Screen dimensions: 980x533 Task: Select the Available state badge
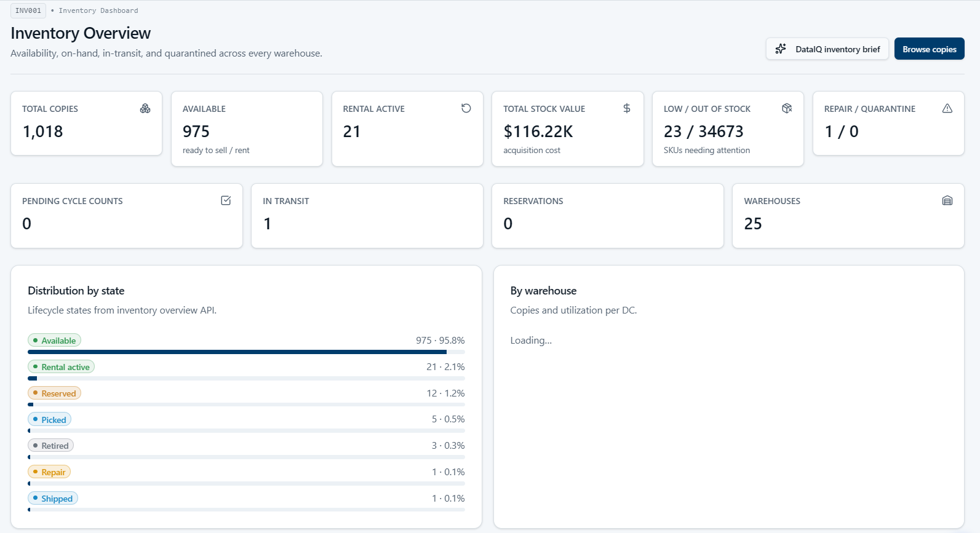click(x=54, y=341)
